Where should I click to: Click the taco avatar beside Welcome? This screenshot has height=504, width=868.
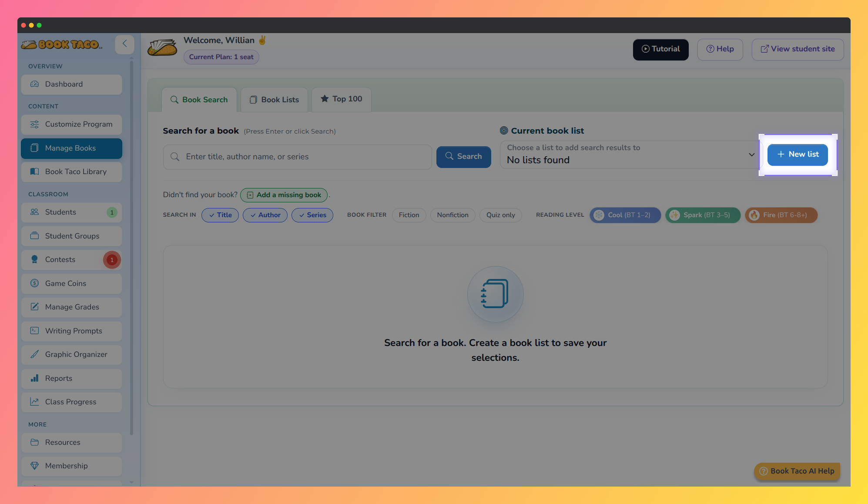click(x=162, y=48)
